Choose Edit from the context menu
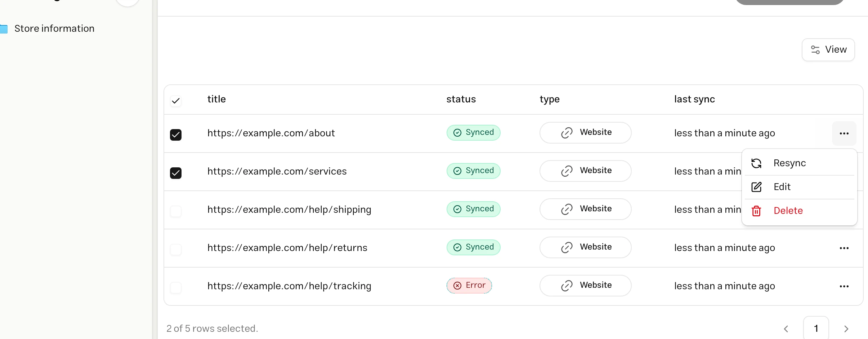Viewport: 868px width, 339px height. pyautogui.click(x=799, y=187)
